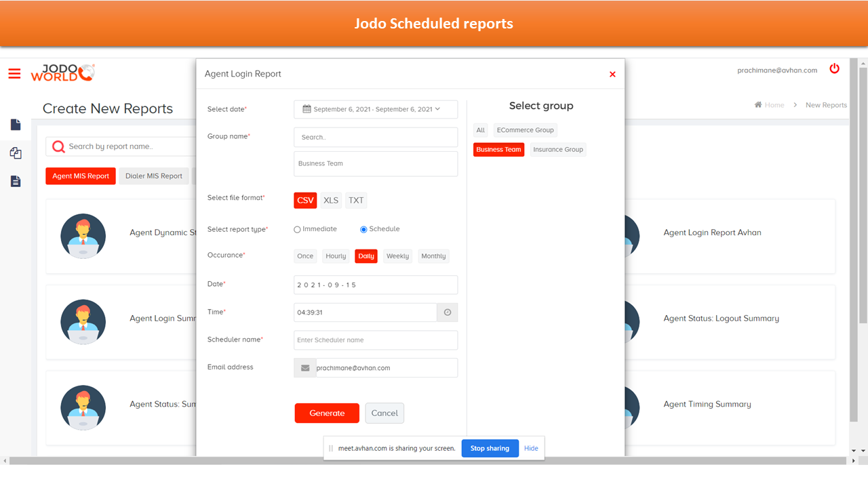The image size is (868, 488).
Task: Close the Agent Login Report dialog
Action: click(612, 75)
